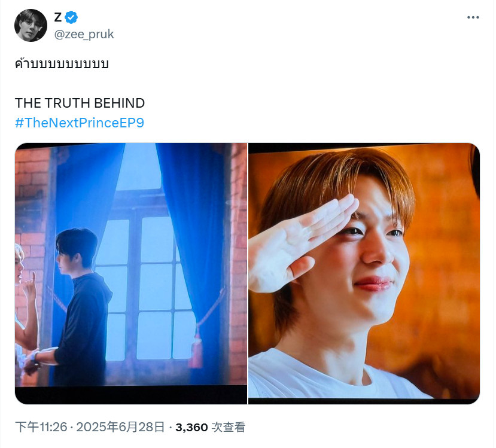Open the right photo of saluting man
The image size is (496, 448).
click(x=364, y=273)
